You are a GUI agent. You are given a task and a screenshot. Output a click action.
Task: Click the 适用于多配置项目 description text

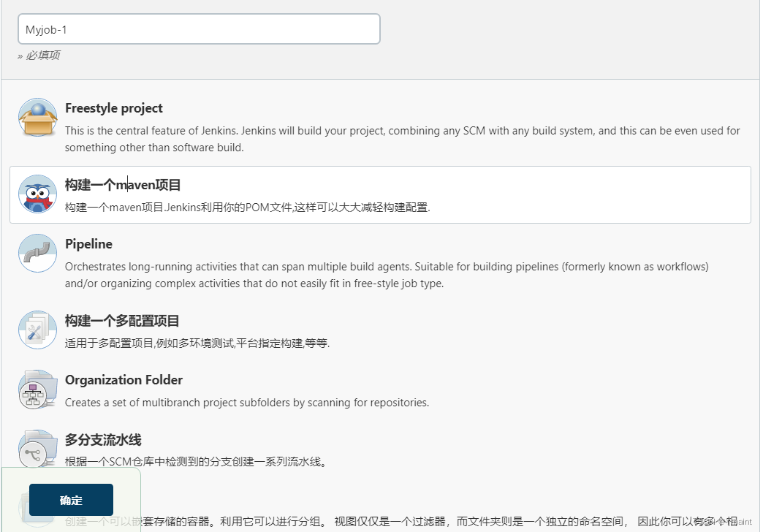coord(197,343)
